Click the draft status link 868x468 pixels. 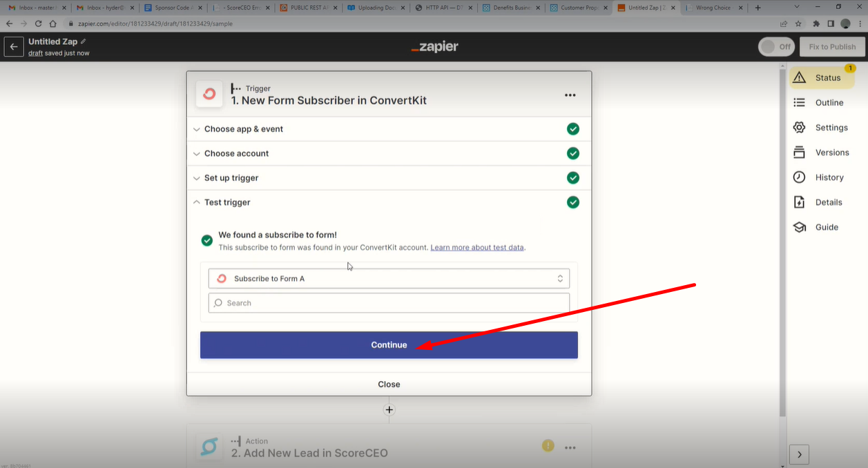click(x=35, y=53)
